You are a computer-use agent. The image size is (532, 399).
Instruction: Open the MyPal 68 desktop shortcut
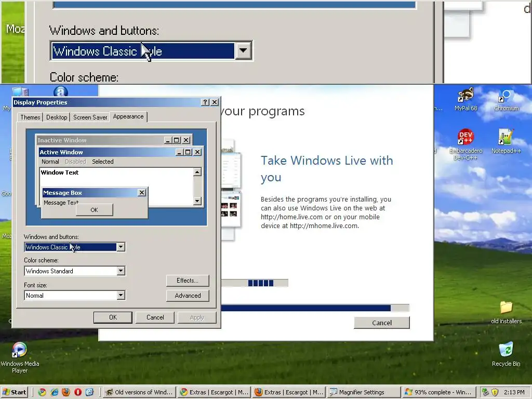tap(466, 99)
